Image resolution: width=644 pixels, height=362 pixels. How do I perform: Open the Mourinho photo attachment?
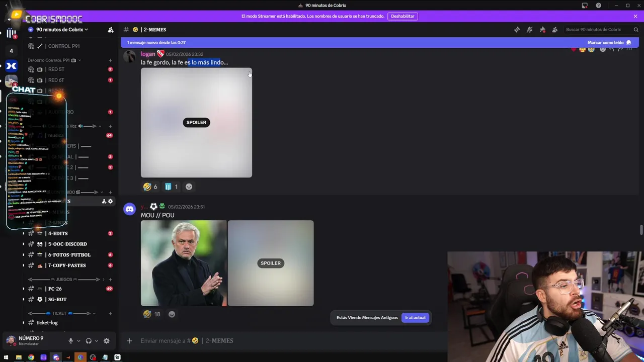pos(184,263)
